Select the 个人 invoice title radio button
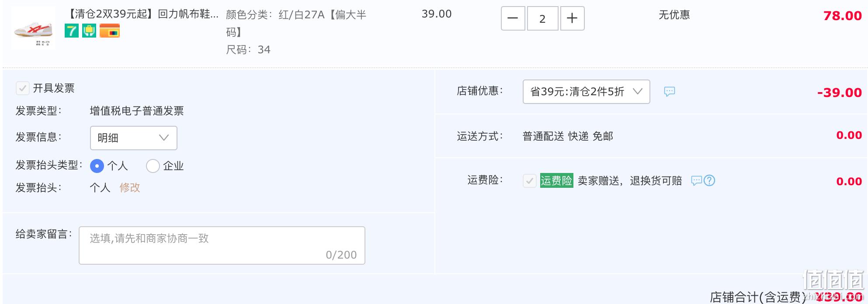Screen dimensions: 868x304 [x=97, y=166]
